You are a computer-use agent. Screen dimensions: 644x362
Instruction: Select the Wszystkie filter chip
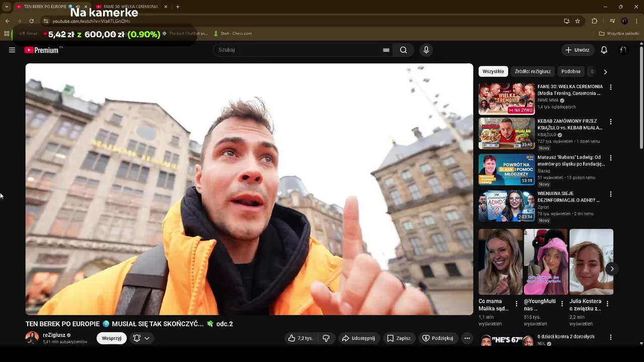493,71
